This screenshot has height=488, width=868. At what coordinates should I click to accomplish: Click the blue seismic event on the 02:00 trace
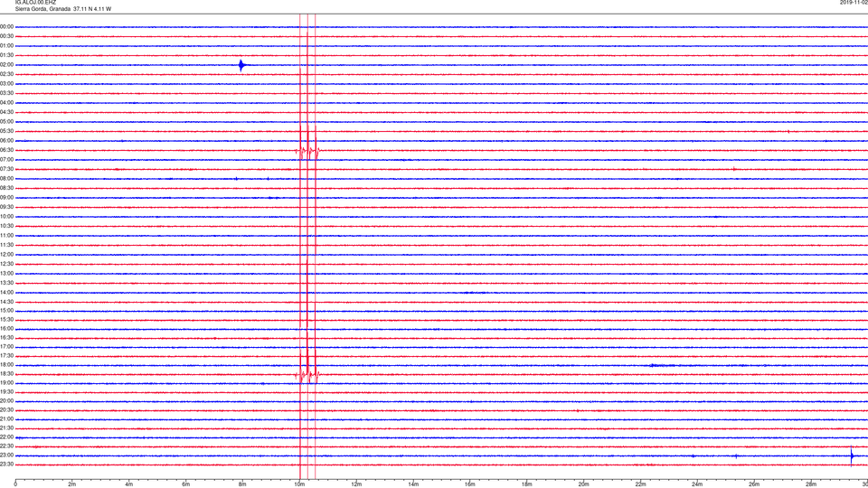(x=241, y=65)
